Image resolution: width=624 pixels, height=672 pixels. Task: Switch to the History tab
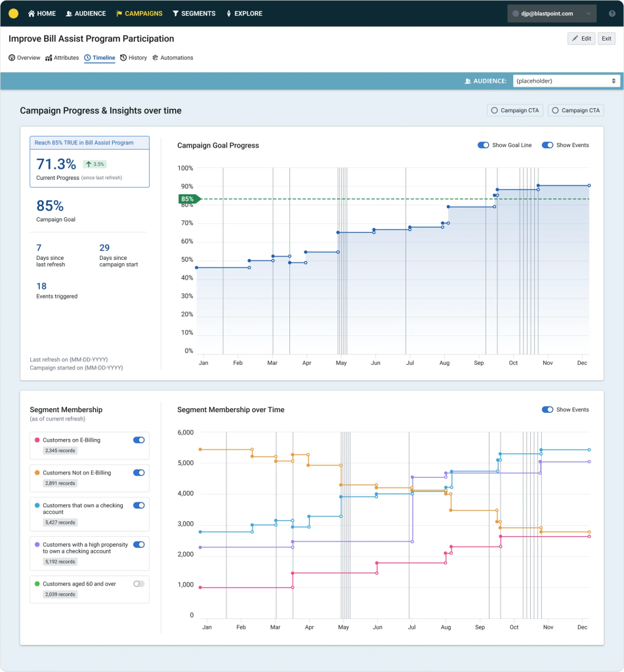[134, 58]
